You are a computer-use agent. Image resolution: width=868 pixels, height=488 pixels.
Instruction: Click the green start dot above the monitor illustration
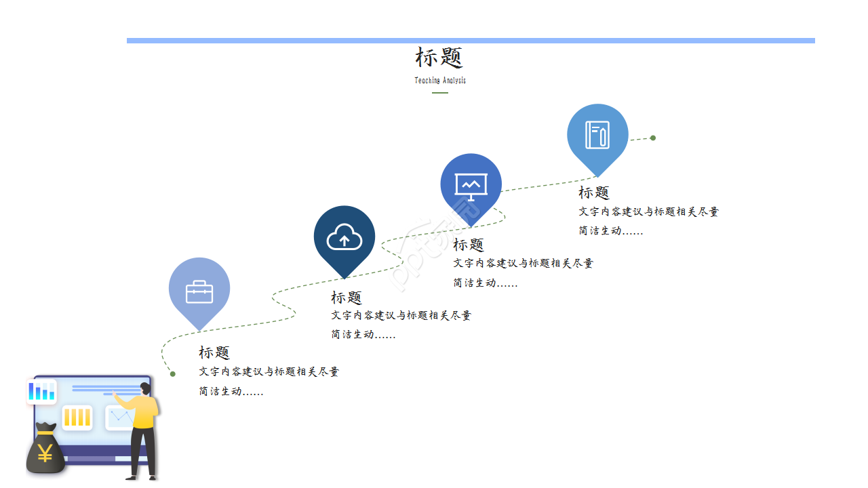pyautogui.click(x=173, y=373)
